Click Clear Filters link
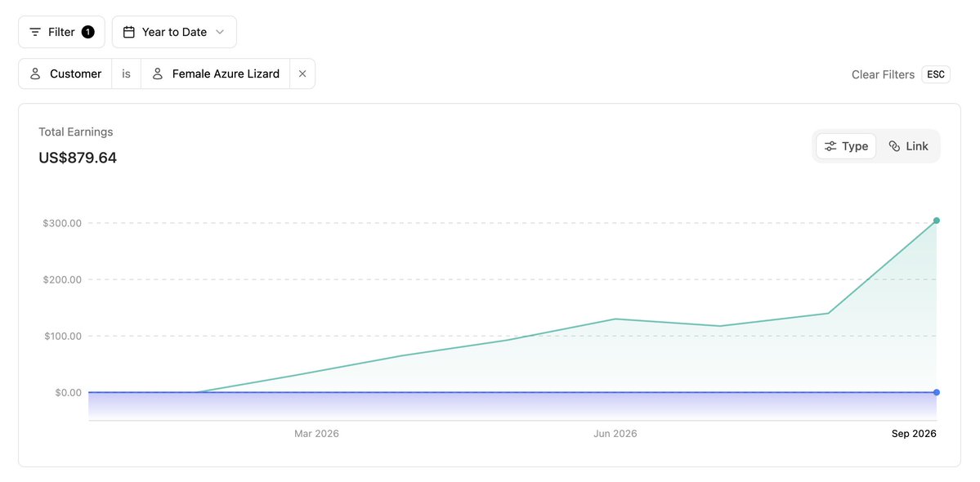Viewport: 980px width, 482px height. [883, 74]
